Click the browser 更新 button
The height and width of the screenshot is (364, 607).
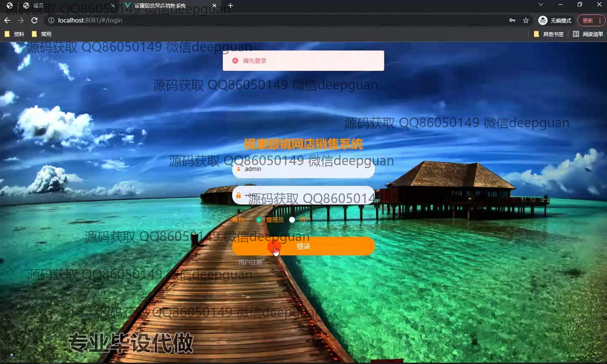point(588,20)
